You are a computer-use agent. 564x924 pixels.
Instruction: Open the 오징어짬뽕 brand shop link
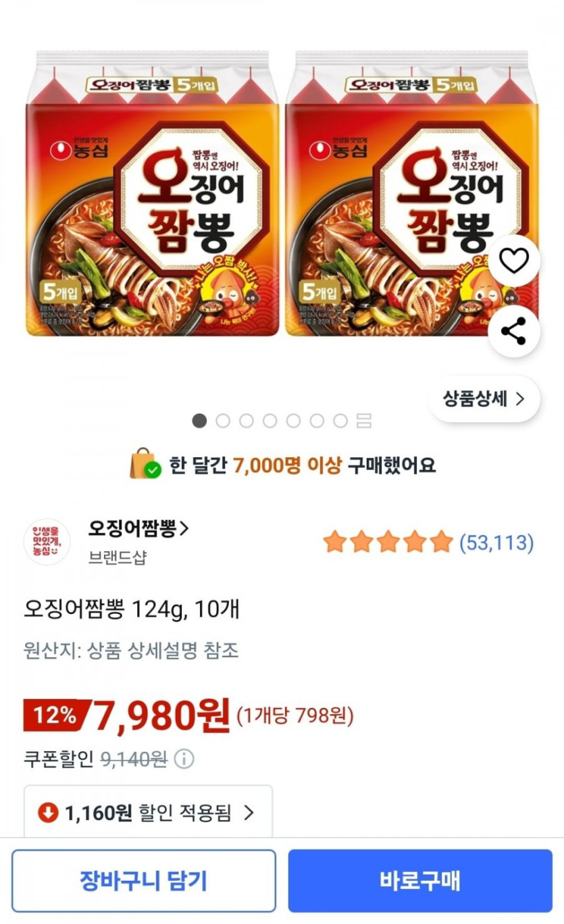[x=138, y=529]
